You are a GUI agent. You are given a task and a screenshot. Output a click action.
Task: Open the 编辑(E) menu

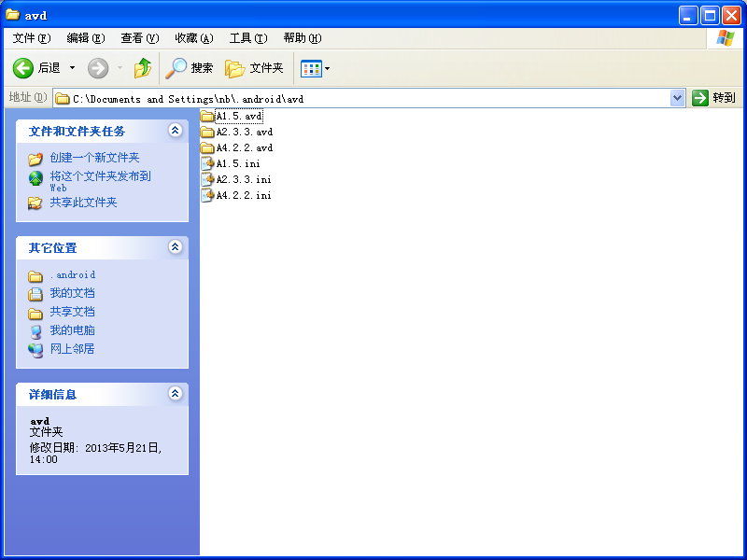(x=86, y=38)
